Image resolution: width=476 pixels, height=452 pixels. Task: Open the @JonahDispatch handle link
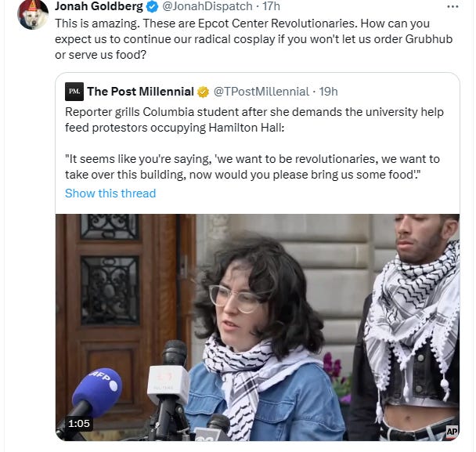coord(207,6)
